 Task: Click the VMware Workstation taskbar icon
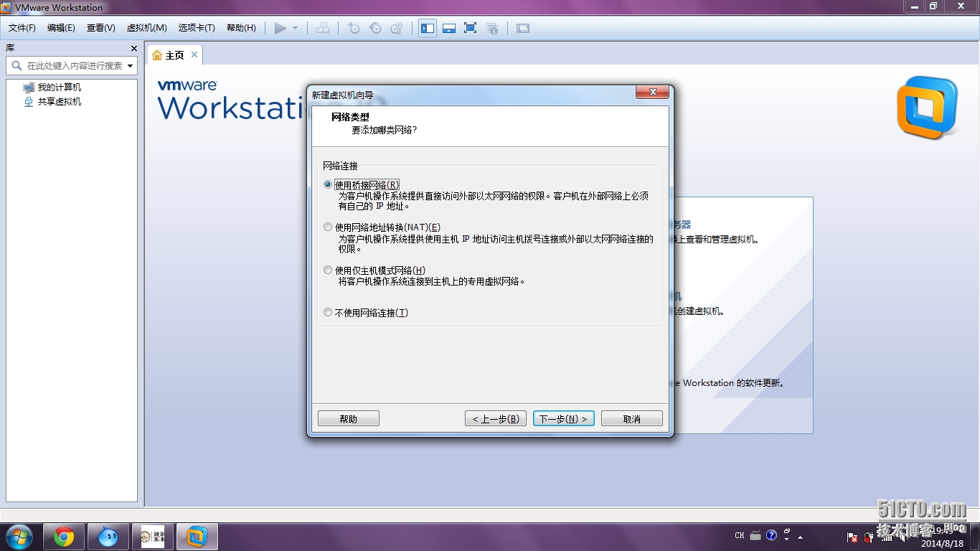197,536
